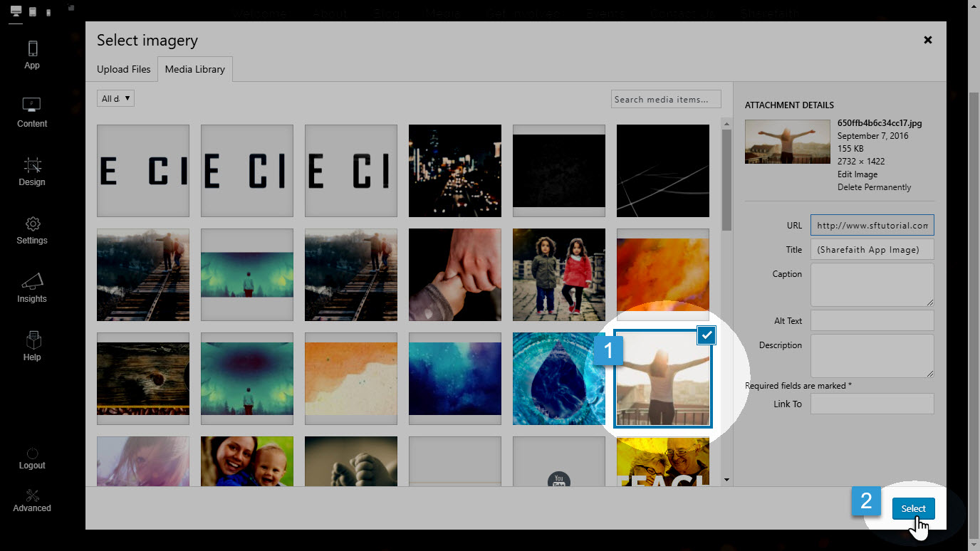Uncheck the selected woman image checkmark
The width and height of the screenshot is (980, 551).
[x=707, y=335]
